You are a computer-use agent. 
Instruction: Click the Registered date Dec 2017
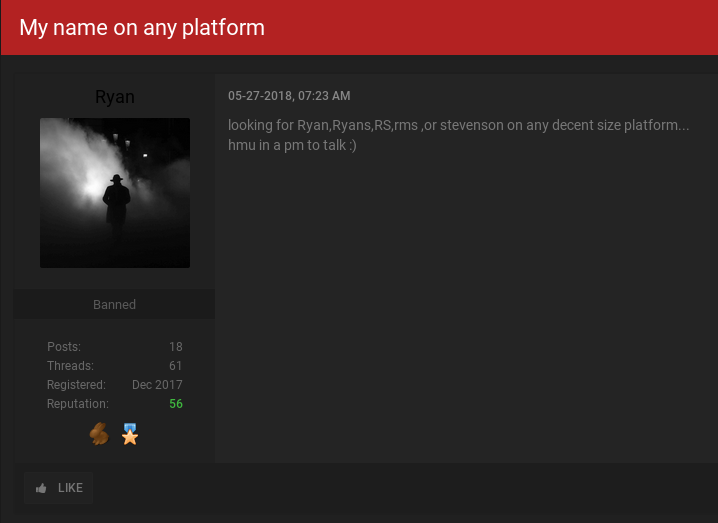click(x=157, y=385)
